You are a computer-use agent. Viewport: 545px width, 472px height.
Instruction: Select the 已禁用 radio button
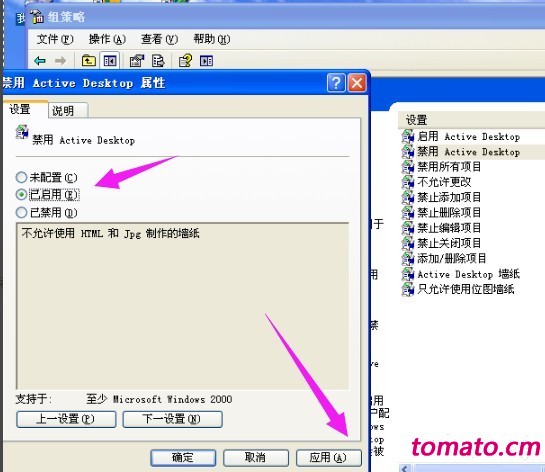tap(21, 212)
